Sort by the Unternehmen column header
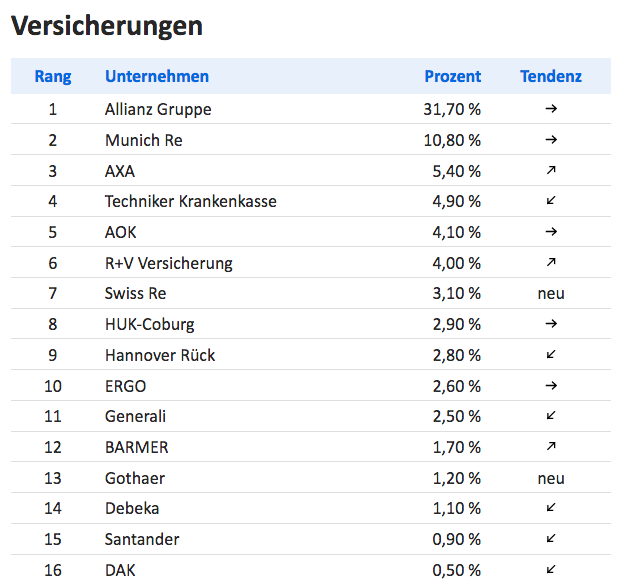 click(157, 76)
